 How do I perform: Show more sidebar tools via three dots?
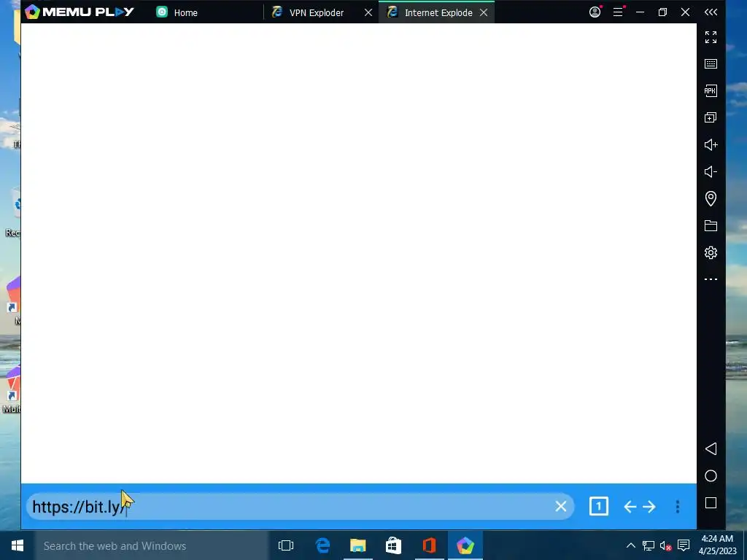[x=711, y=279]
